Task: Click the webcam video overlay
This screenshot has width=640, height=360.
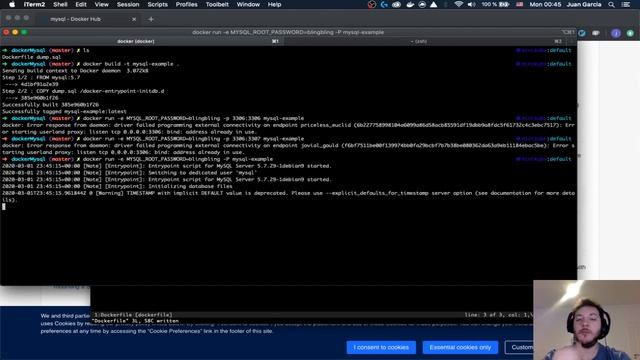Action: click(x=587, y=320)
